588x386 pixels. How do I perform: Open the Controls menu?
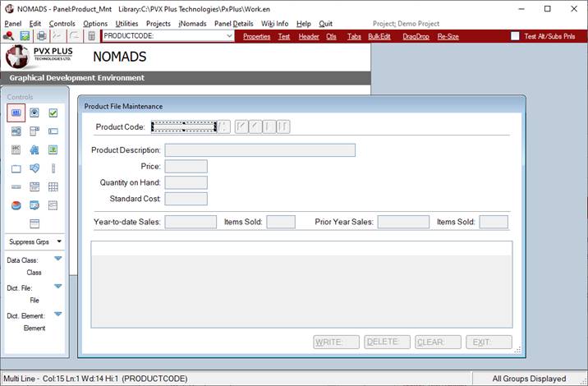point(62,24)
